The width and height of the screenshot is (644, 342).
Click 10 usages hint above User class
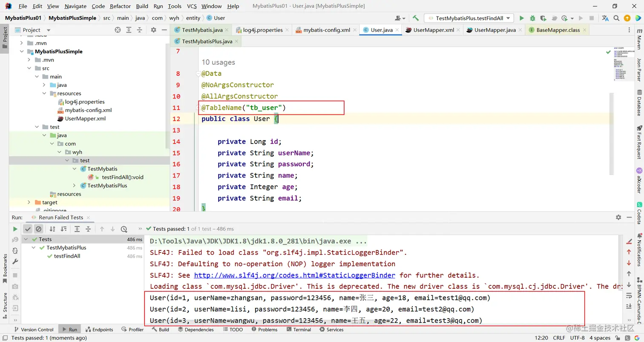click(x=218, y=62)
